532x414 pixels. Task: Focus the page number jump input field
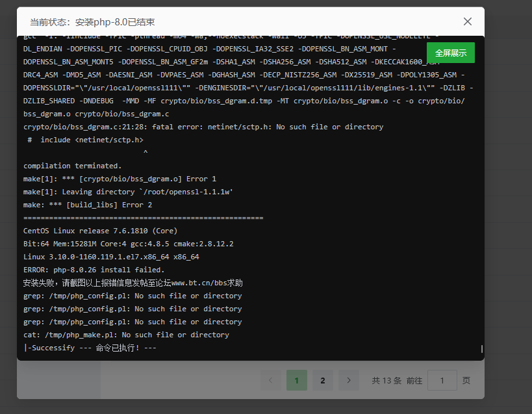(442, 380)
